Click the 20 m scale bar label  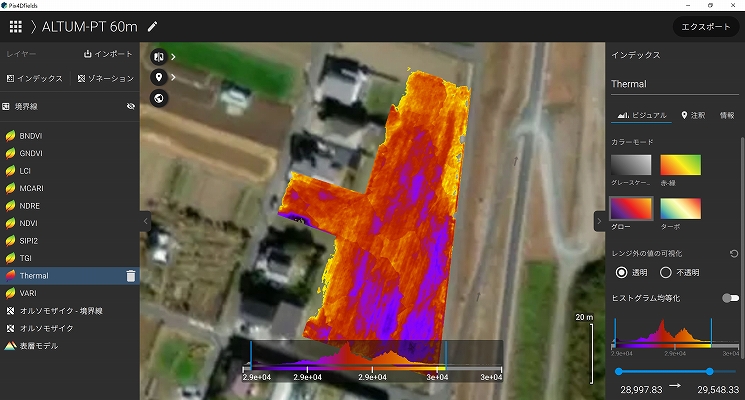tap(584, 317)
